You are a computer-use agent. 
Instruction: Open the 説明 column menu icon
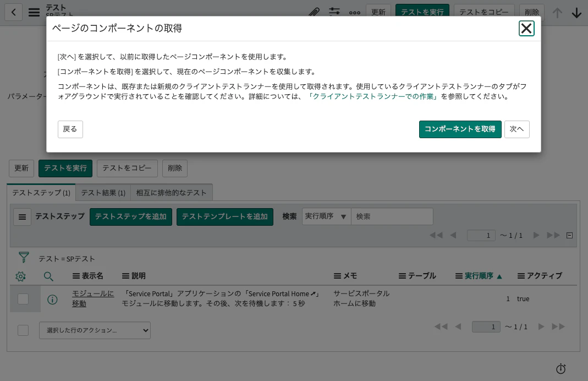[x=125, y=276]
